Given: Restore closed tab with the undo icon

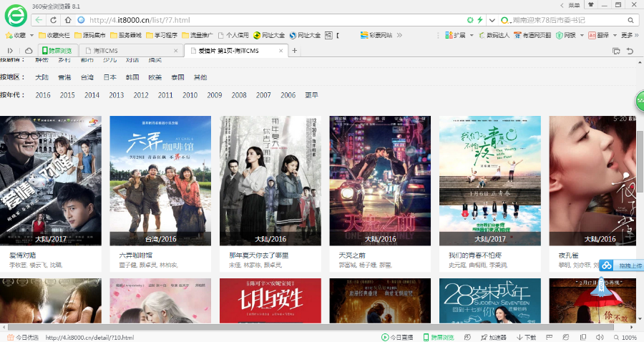Looking at the screenshot, I should tap(630, 51).
